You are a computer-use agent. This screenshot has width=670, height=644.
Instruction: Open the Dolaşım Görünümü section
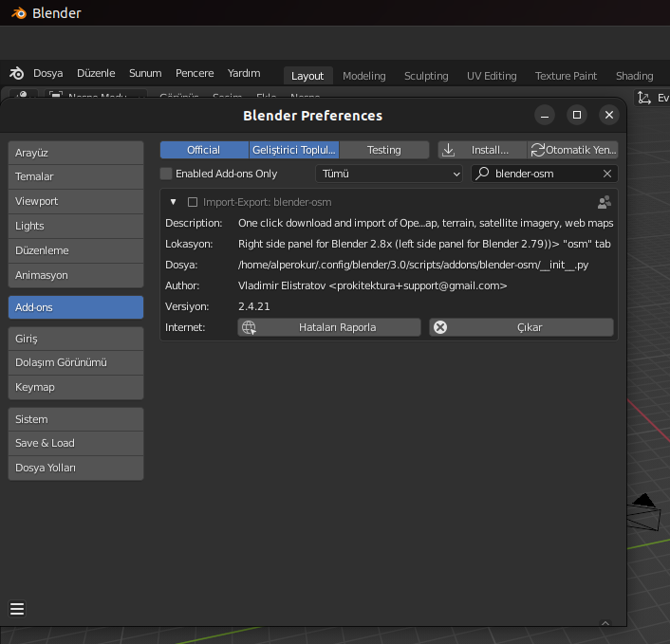(76, 362)
